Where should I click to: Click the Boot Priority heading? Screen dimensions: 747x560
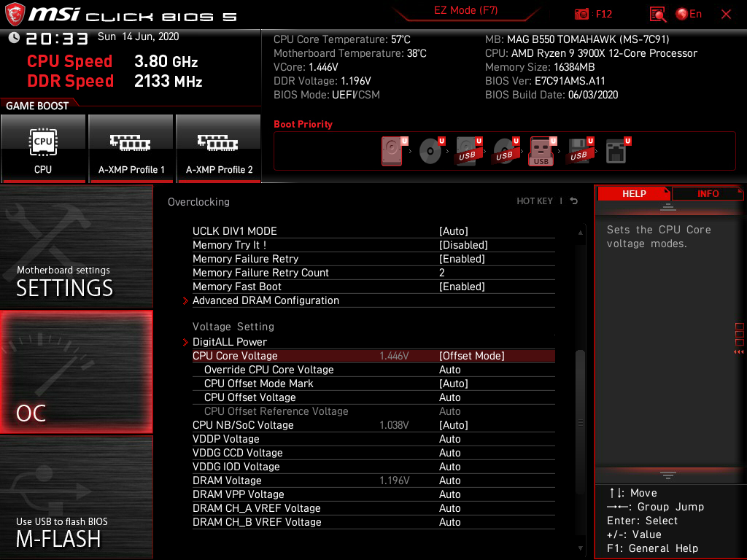[x=303, y=124]
